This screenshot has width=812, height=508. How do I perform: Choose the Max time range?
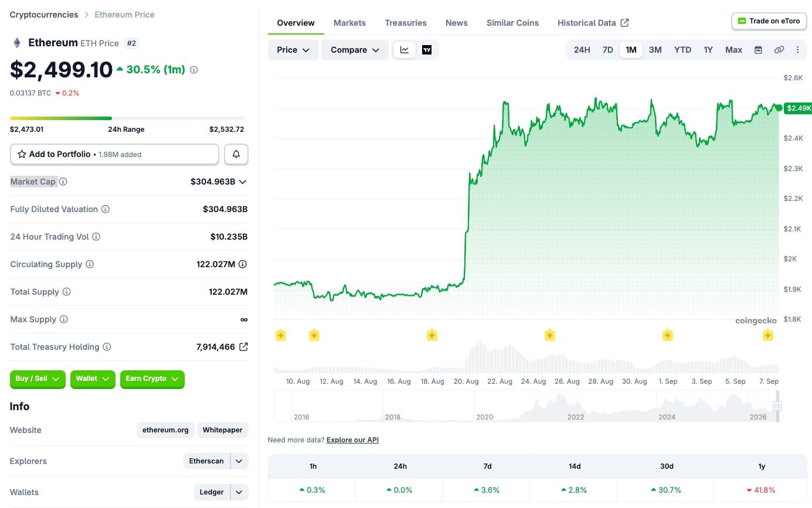click(733, 50)
